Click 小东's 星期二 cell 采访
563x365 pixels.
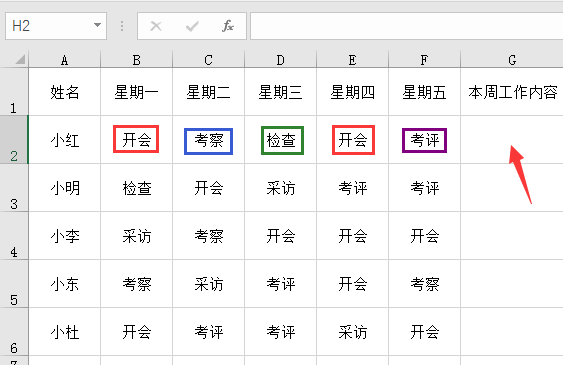tap(209, 284)
